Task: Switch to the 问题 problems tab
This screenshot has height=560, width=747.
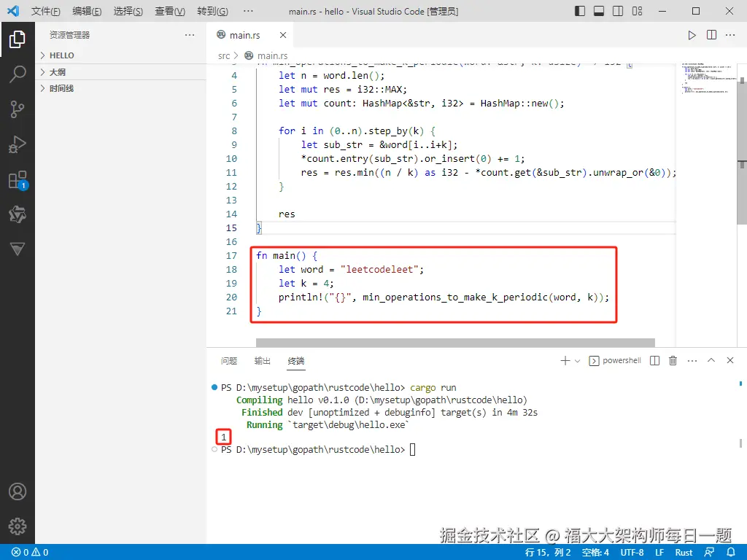Action: 228,361
